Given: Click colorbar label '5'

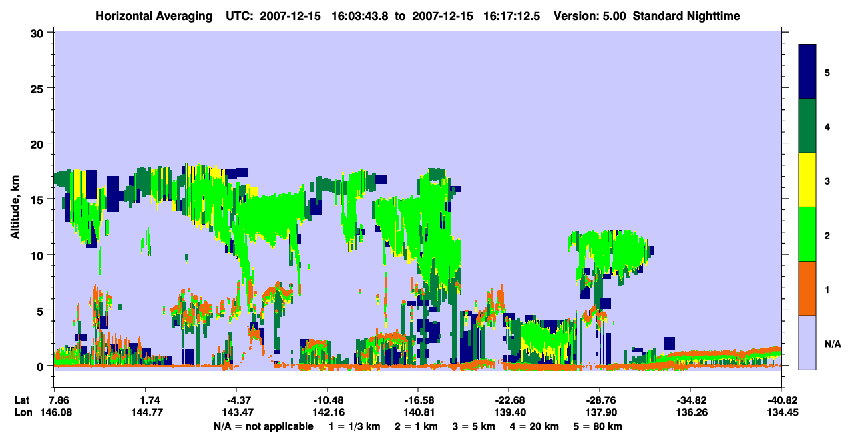Looking at the screenshot, I should (x=827, y=73).
